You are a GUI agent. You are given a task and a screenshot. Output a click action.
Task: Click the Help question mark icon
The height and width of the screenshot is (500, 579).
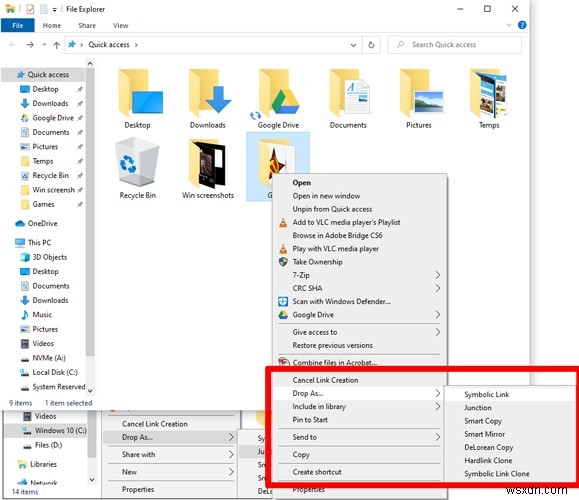(522, 25)
